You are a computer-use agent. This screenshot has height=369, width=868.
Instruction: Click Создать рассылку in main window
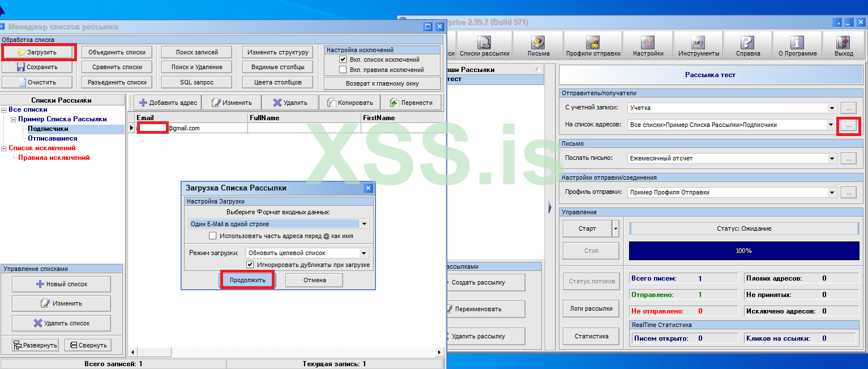(485, 282)
